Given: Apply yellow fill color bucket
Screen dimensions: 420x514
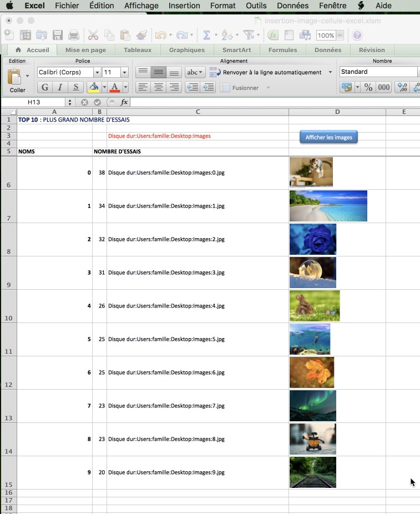Looking at the screenshot, I should tap(94, 87).
